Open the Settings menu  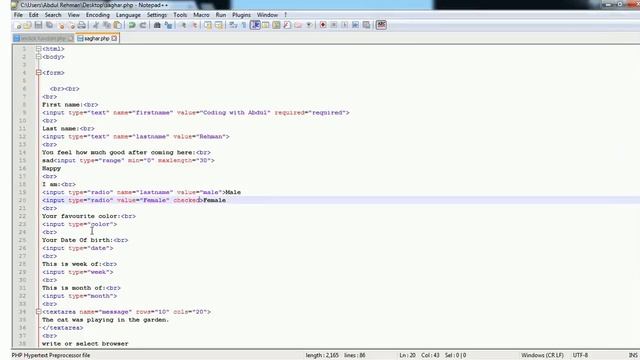coord(157,15)
